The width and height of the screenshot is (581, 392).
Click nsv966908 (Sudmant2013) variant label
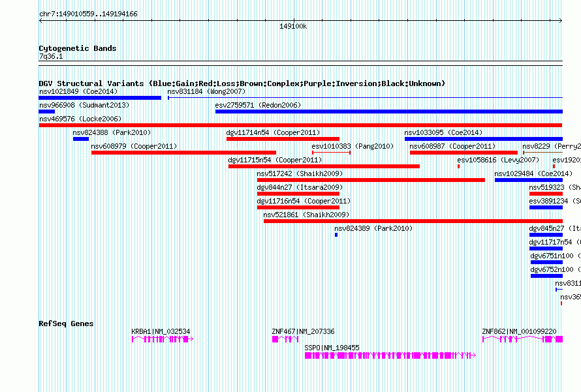[84, 105]
